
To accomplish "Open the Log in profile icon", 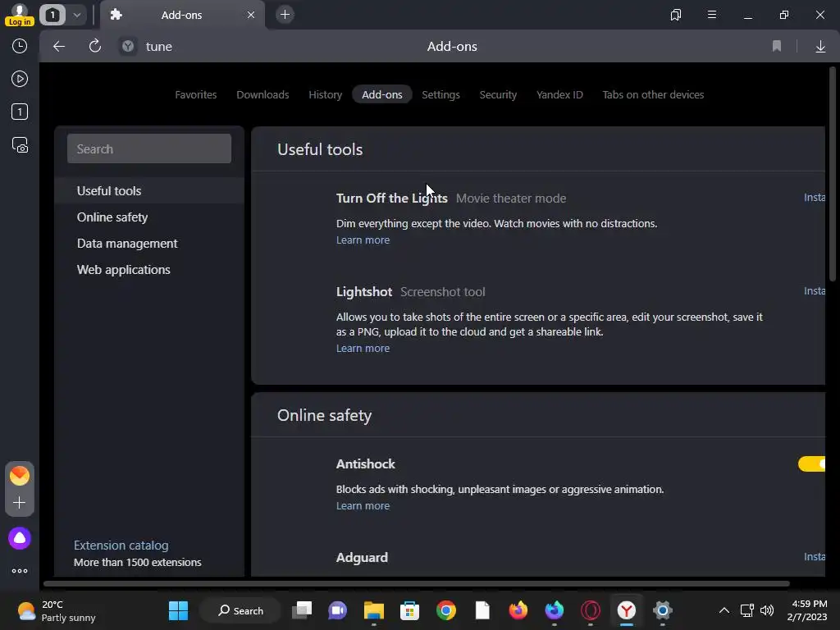I will coord(20,15).
